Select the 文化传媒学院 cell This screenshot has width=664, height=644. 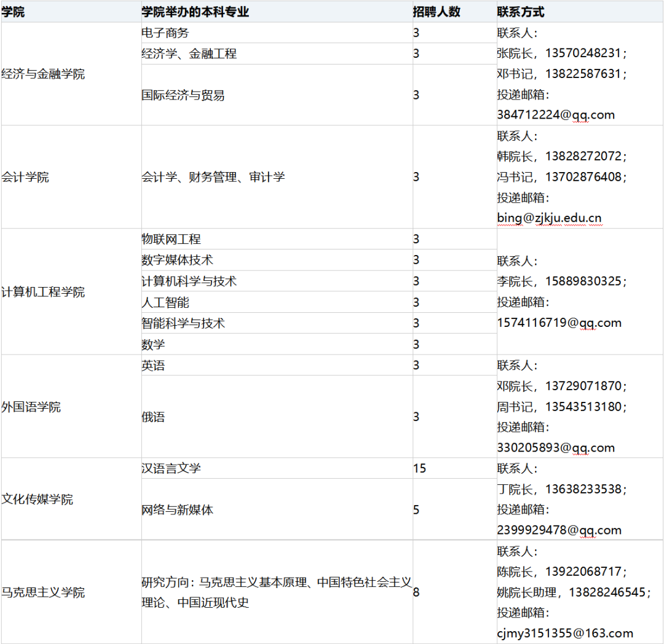pos(71,499)
